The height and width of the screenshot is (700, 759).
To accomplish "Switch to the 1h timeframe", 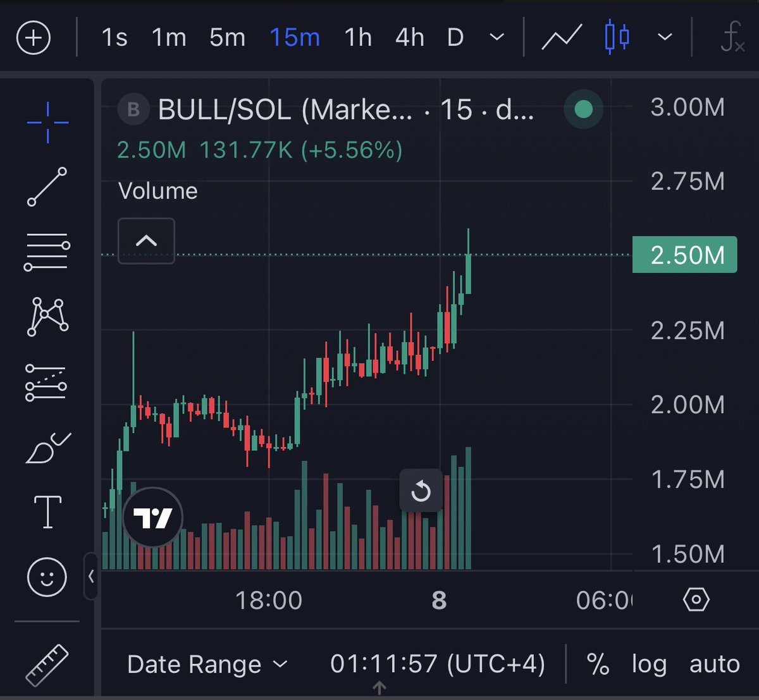I will (357, 38).
